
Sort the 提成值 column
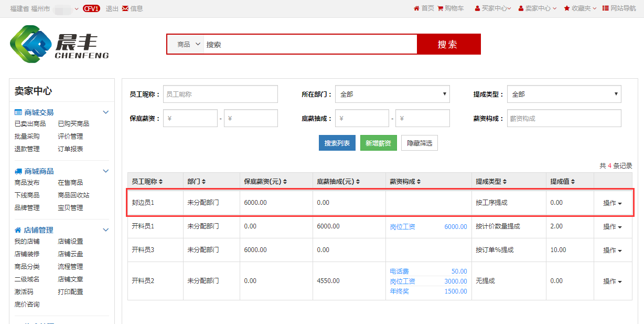573,182
